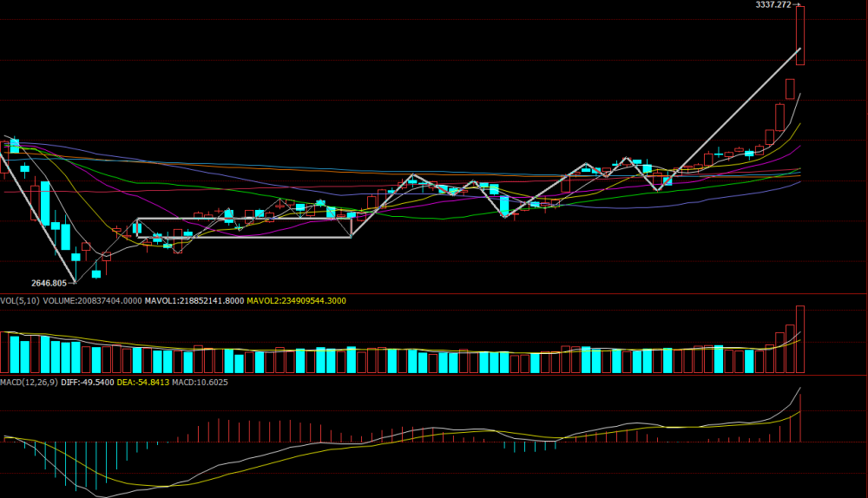Click the tallest red volume bar at right

tap(800, 339)
